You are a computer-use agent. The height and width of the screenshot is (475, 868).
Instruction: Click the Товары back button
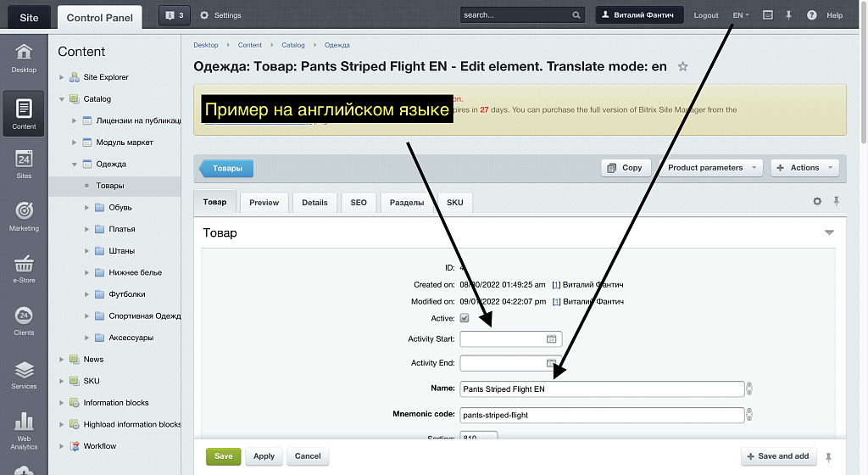pos(225,168)
